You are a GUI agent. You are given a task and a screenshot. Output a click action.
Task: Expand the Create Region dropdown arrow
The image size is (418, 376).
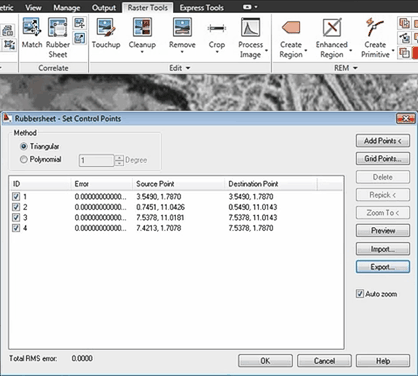point(306,51)
